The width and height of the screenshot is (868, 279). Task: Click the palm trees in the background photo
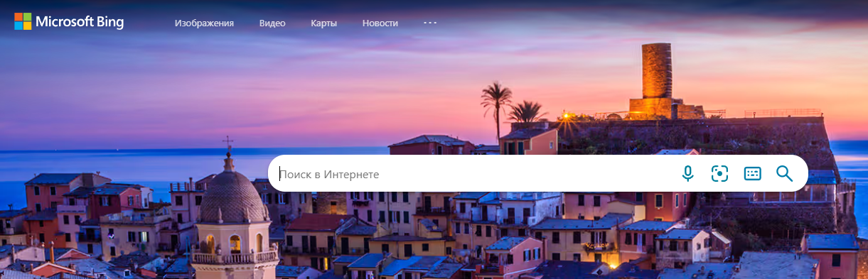(510, 106)
